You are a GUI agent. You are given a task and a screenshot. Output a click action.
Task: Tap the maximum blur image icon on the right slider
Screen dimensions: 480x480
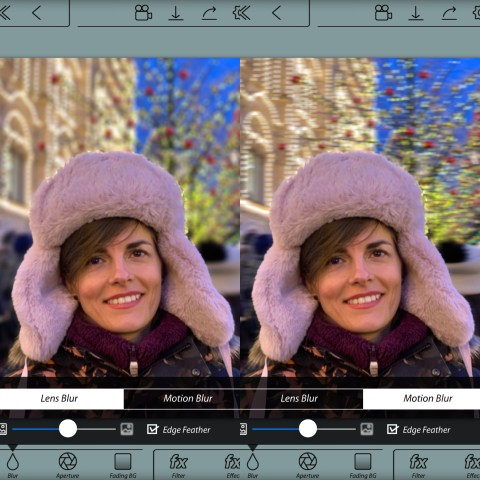coord(367,429)
